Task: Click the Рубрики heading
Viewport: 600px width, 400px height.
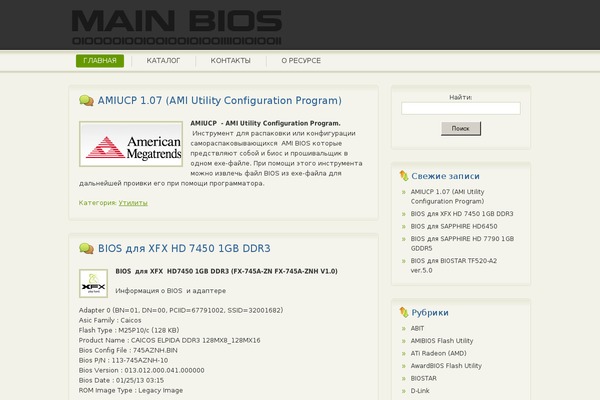Action: [x=430, y=313]
